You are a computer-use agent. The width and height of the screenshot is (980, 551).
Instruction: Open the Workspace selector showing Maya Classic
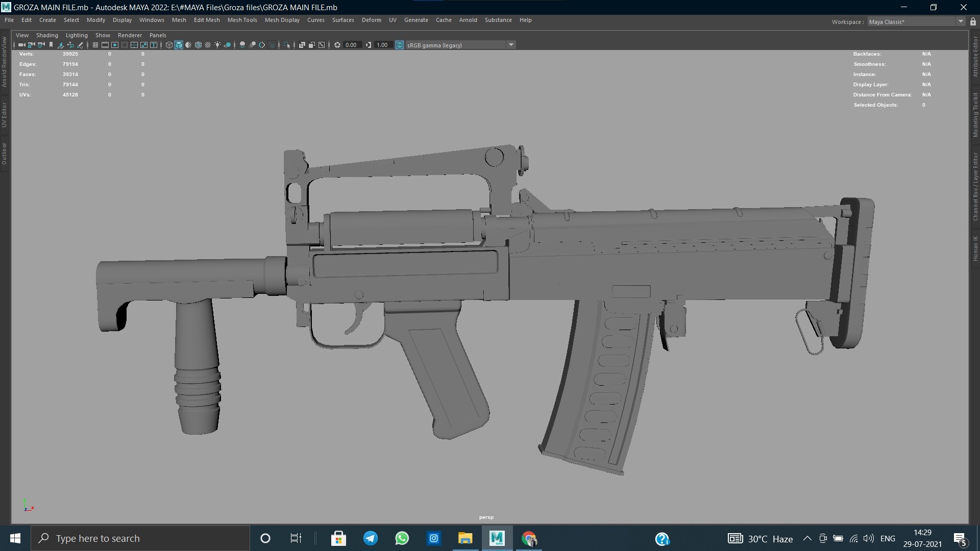914,21
